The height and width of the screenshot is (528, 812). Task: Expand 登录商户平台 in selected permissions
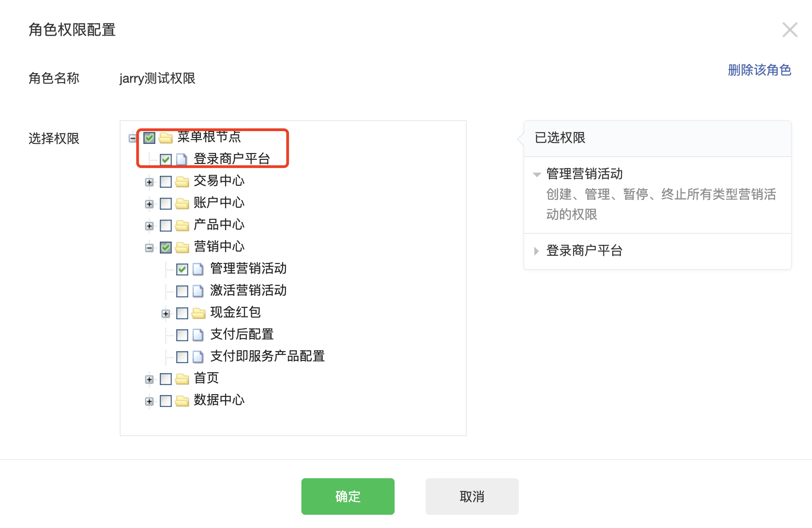[x=537, y=251]
